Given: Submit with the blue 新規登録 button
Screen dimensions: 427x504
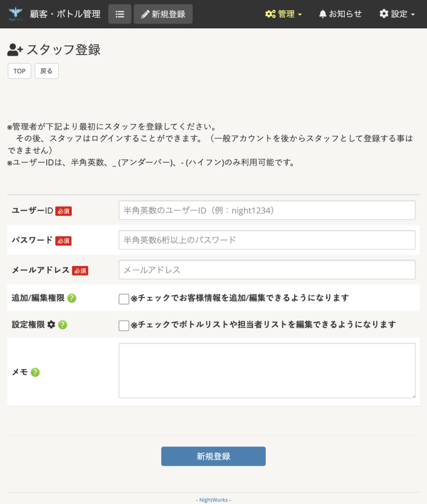Looking at the screenshot, I should click(x=213, y=456).
